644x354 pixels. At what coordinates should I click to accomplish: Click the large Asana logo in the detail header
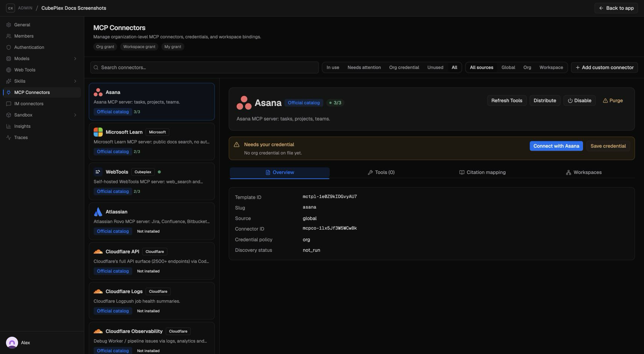244,103
